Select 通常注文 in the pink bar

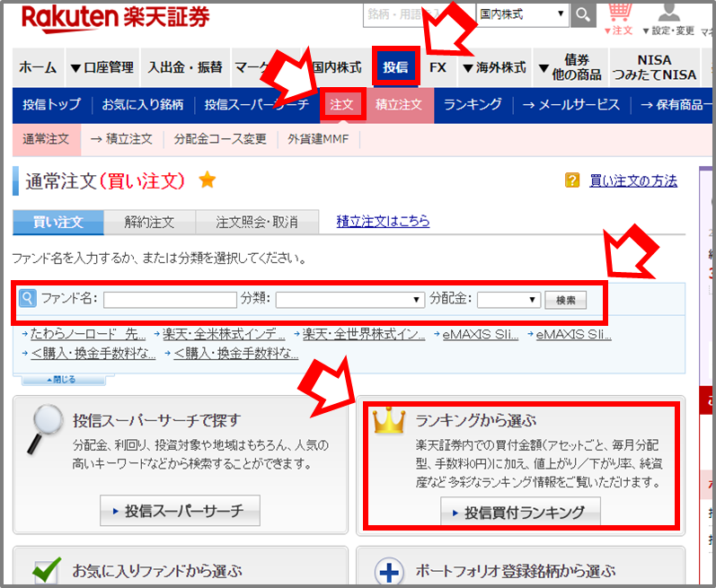click(46, 139)
